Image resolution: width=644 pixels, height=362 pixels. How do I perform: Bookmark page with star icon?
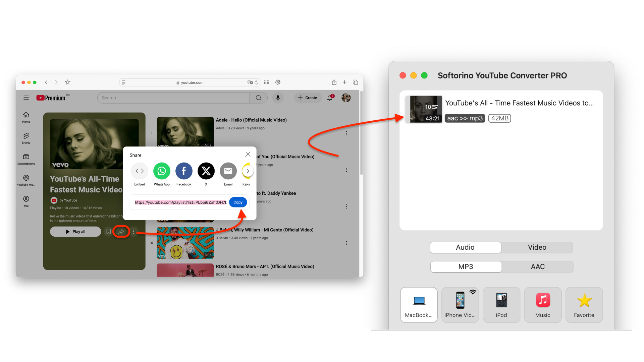click(x=68, y=82)
